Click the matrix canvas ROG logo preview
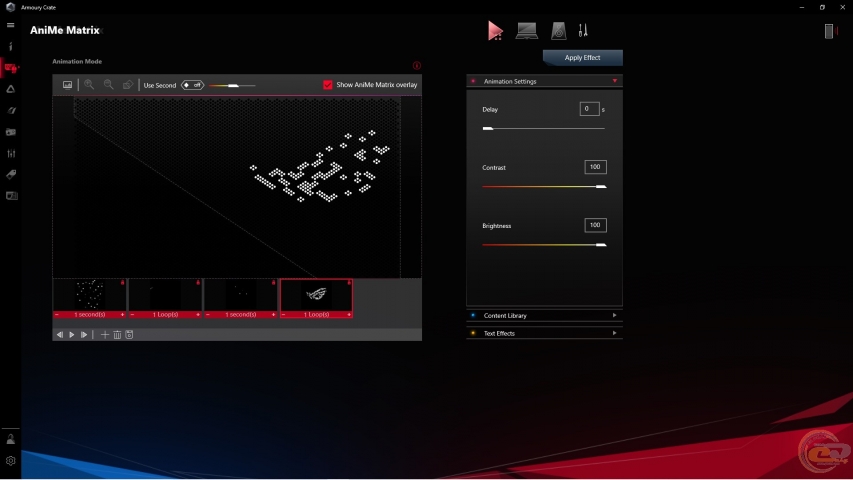Viewport: 853px width, 480px height. click(320, 166)
